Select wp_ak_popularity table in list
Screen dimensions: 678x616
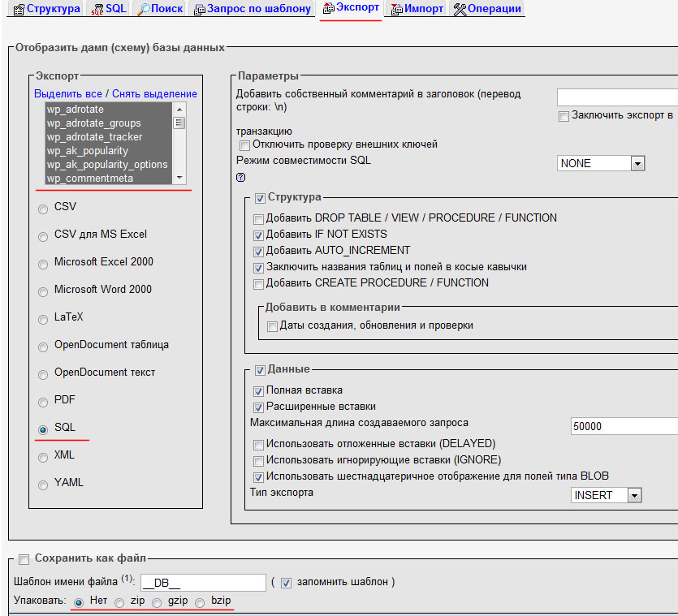click(109, 151)
